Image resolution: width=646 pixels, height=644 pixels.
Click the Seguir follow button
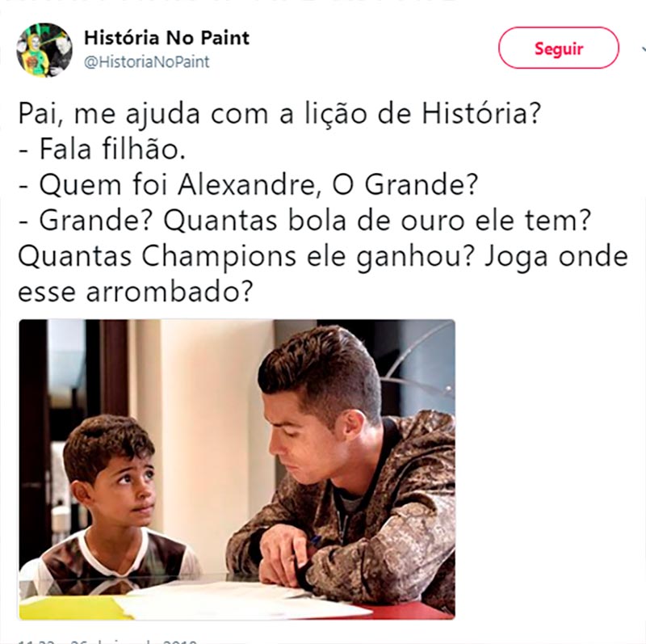[x=559, y=48]
